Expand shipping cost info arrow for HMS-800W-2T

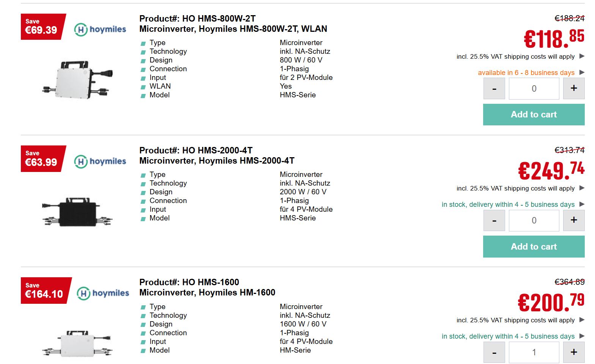pyautogui.click(x=582, y=56)
